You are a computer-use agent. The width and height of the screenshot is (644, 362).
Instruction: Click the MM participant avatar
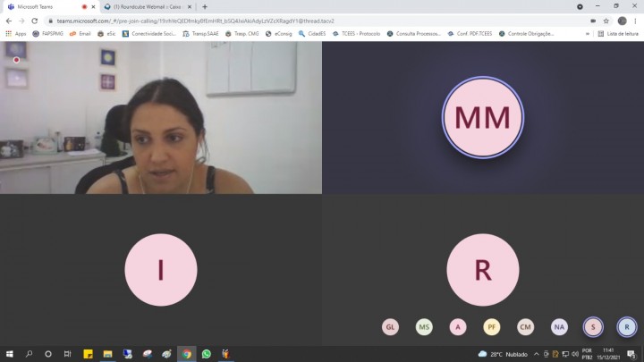[x=482, y=118]
